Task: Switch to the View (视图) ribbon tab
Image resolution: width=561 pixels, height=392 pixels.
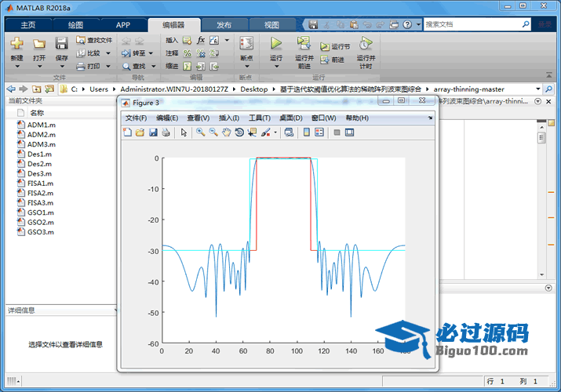Action: coord(271,24)
